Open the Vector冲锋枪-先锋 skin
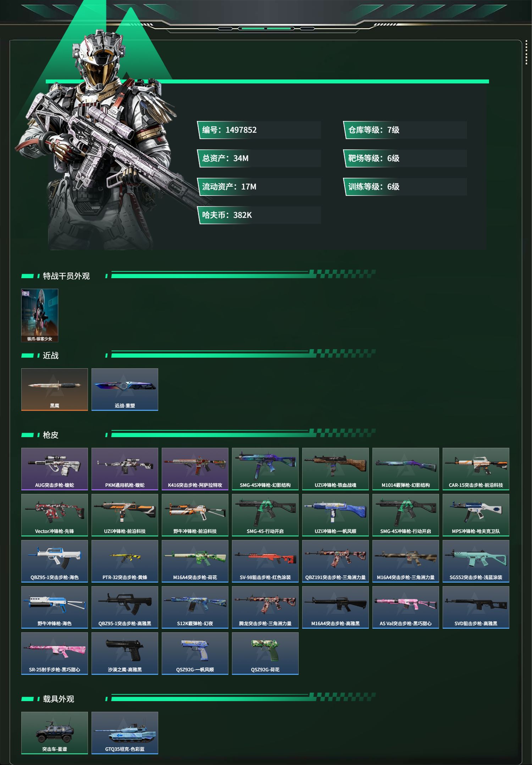Image resolution: width=532 pixels, height=765 pixels. [55, 515]
